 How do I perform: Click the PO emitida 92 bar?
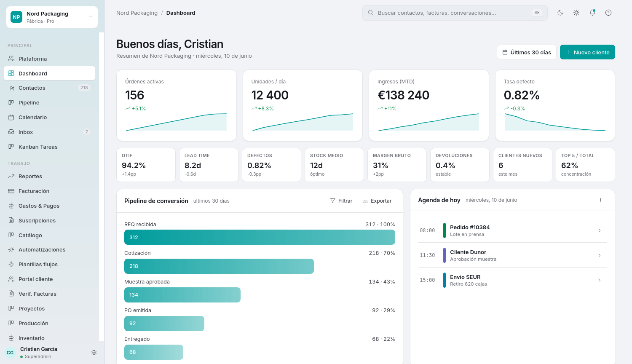pyautogui.click(x=164, y=324)
